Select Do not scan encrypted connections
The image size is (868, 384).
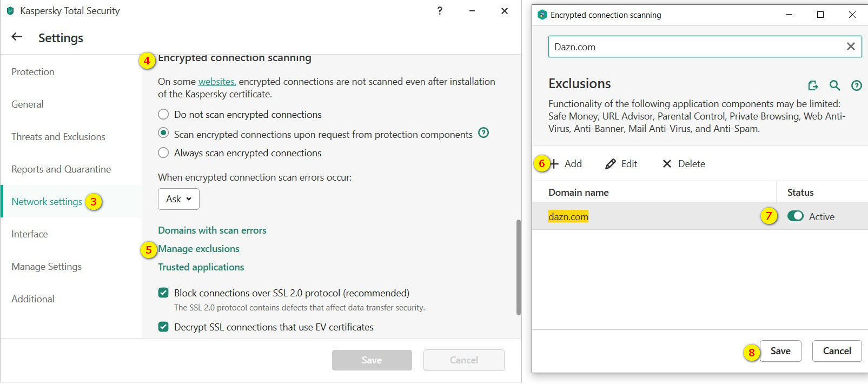[x=163, y=115]
